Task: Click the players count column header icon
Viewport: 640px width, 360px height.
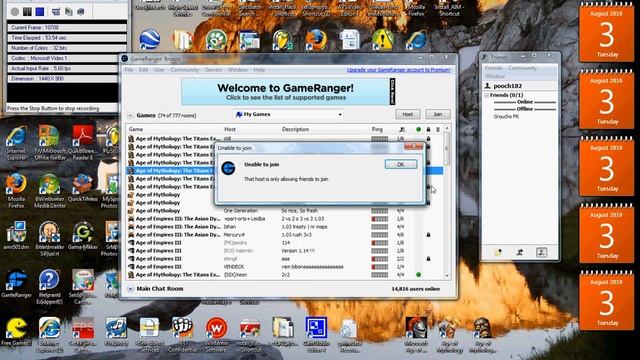Action: [402, 129]
